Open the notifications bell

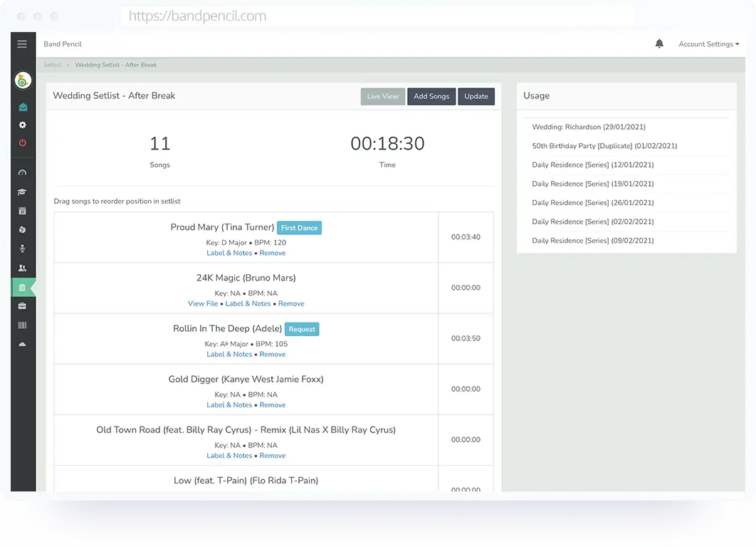(659, 44)
